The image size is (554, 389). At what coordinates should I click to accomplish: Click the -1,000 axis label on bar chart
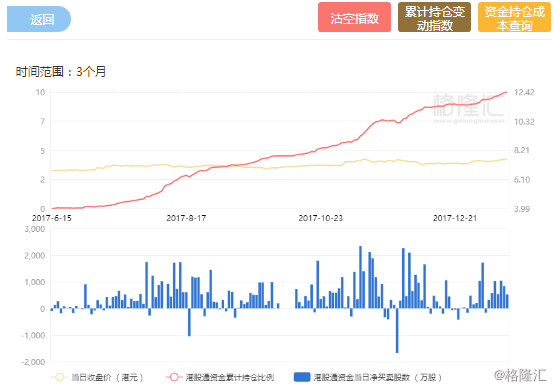click(x=33, y=335)
